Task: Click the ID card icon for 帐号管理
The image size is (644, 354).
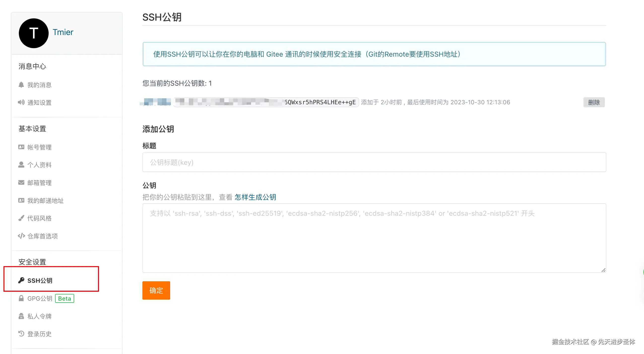Action: point(21,147)
